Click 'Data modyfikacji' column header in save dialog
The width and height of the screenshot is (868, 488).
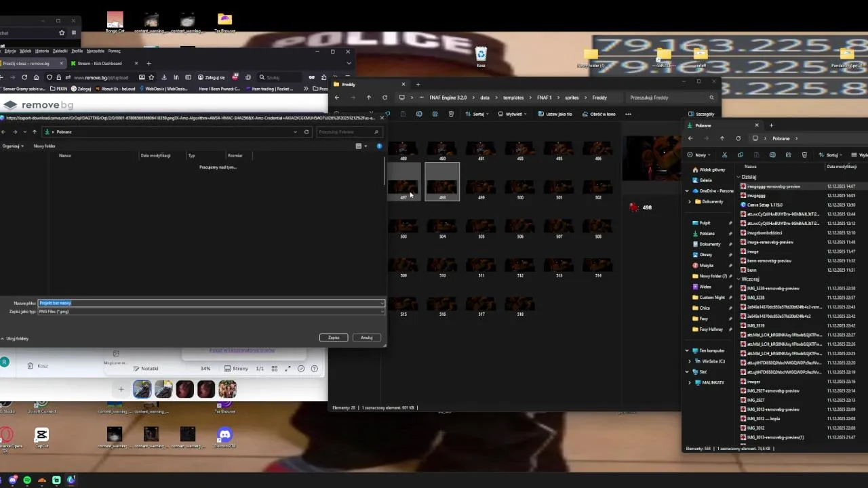[x=155, y=156]
